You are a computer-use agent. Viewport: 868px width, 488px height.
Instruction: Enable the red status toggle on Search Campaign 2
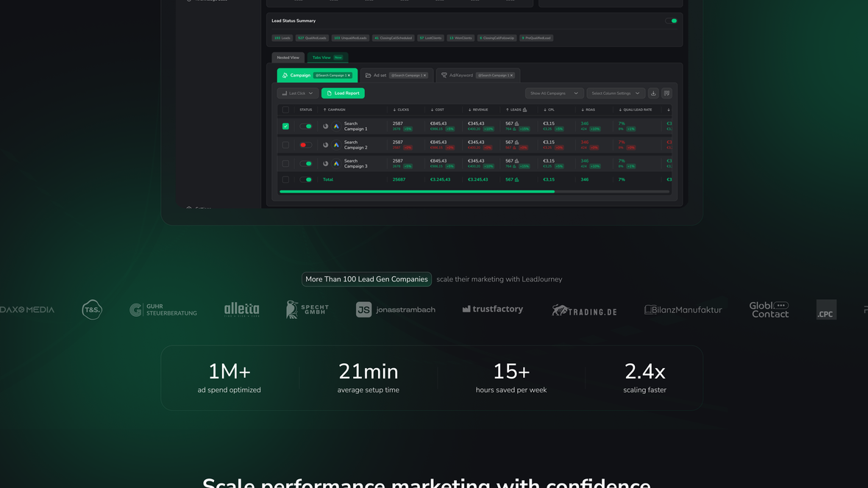pos(305,144)
